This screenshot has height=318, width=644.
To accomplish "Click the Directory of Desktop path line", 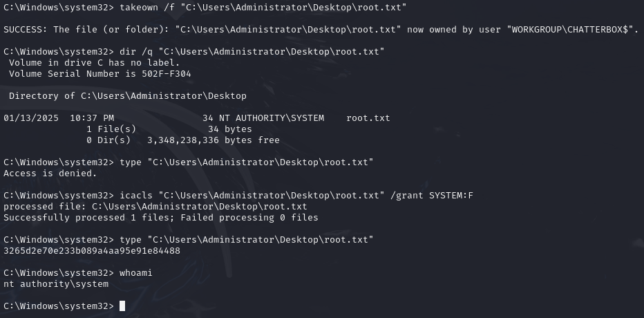I will pyautogui.click(x=127, y=95).
